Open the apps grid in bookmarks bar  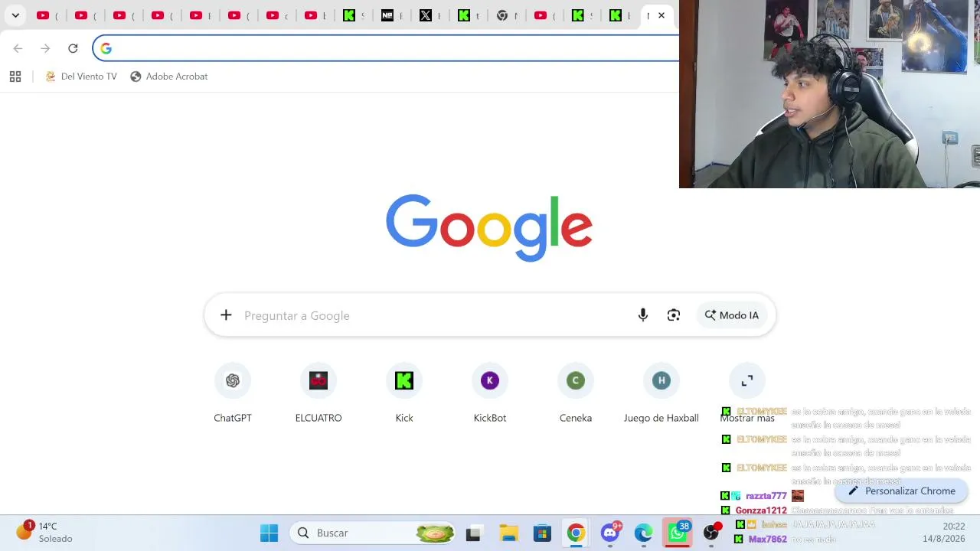tap(15, 77)
